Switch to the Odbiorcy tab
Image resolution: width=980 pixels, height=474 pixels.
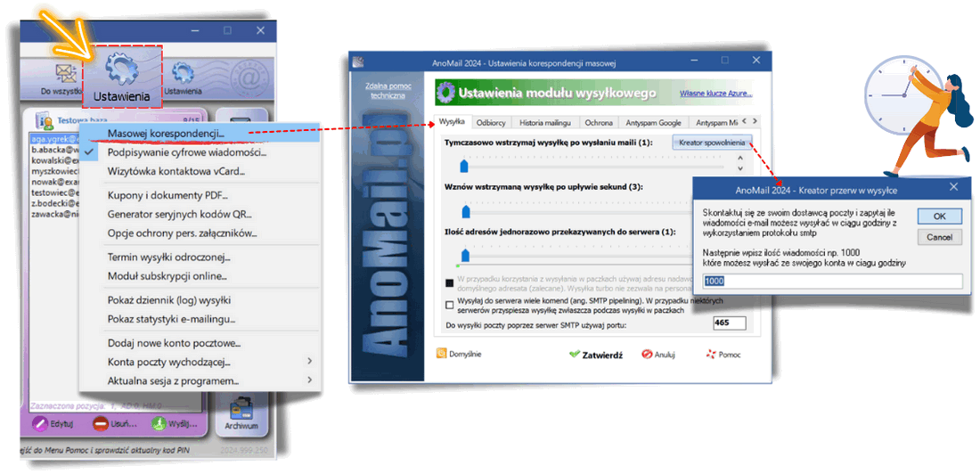[491, 123]
